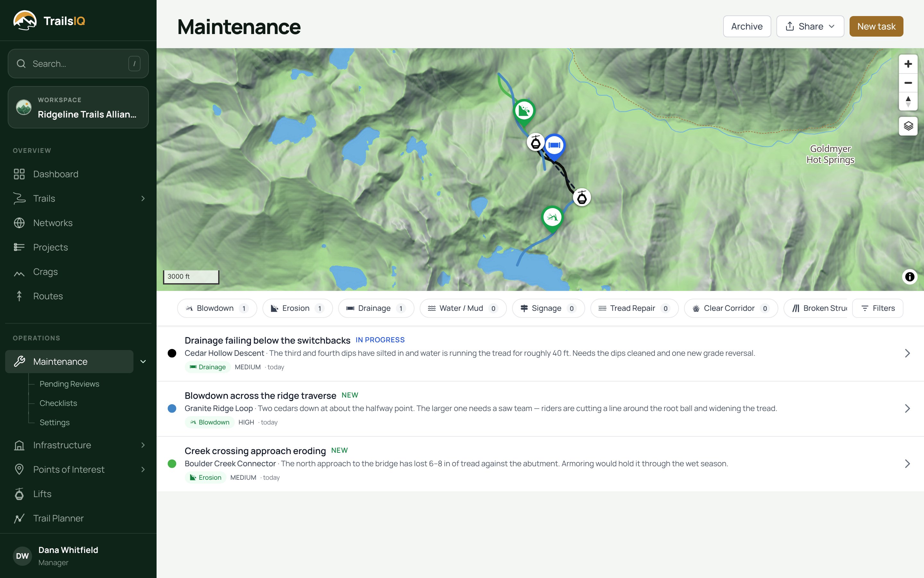The height and width of the screenshot is (578, 924).
Task: Select the blue drainage map marker
Action: 554,146
